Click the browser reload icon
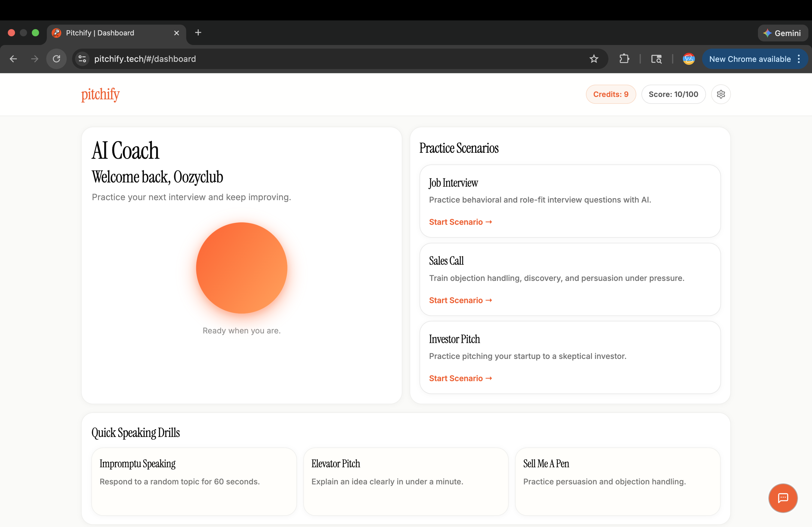The image size is (812, 527). (56, 59)
